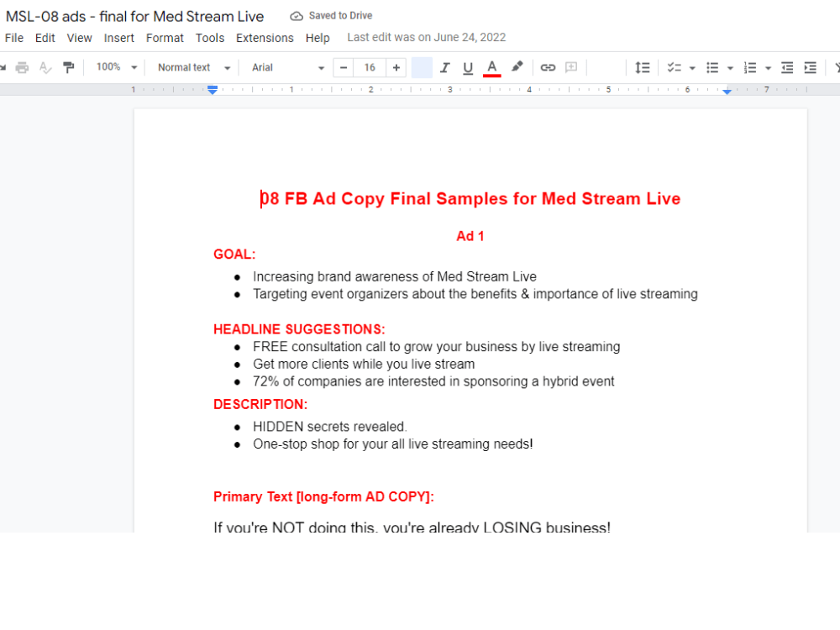The image size is (840, 630).
Task: Click bullet Increasing brand awareness of Med Stream Live
Action: point(395,276)
